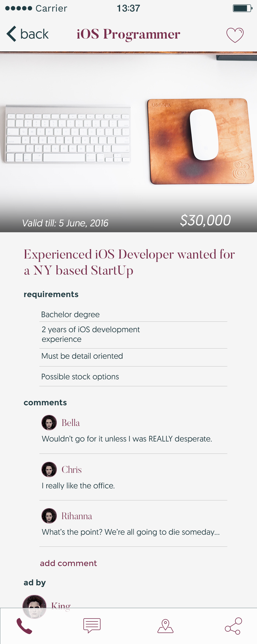This screenshot has width=257, height=644.
Task: Open commenter name Rihanna
Action: point(77,516)
